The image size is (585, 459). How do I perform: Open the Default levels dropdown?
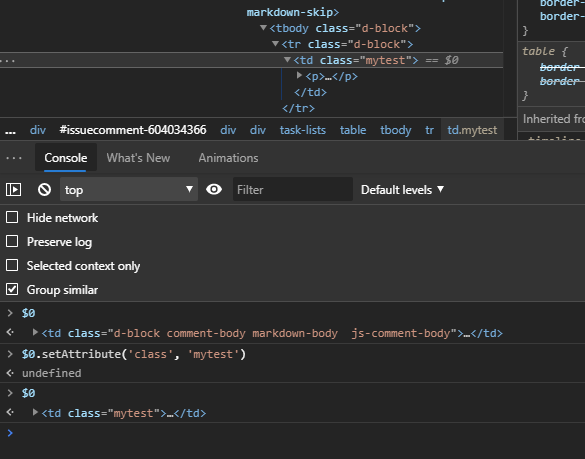tap(403, 190)
